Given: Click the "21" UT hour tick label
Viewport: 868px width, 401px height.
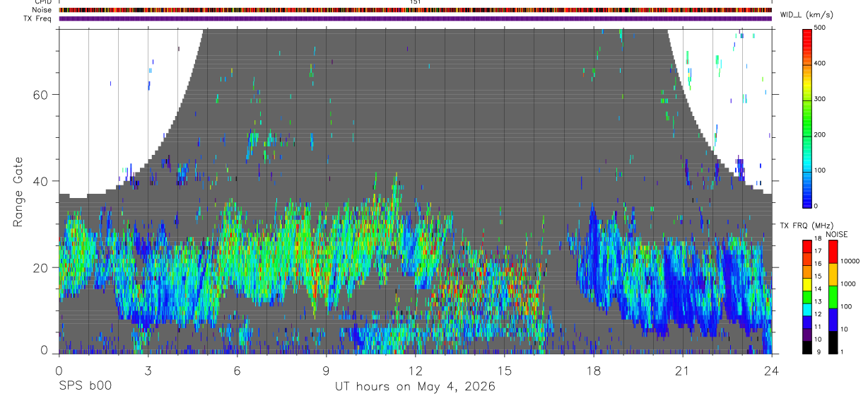Looking at the screenshot, I should tap(683, 370).
